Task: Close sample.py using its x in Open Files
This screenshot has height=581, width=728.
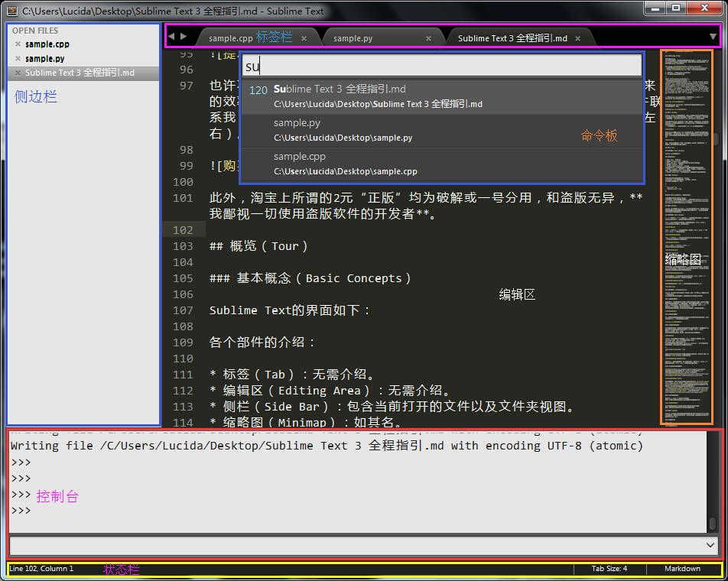Action: (x=18, y=58)
